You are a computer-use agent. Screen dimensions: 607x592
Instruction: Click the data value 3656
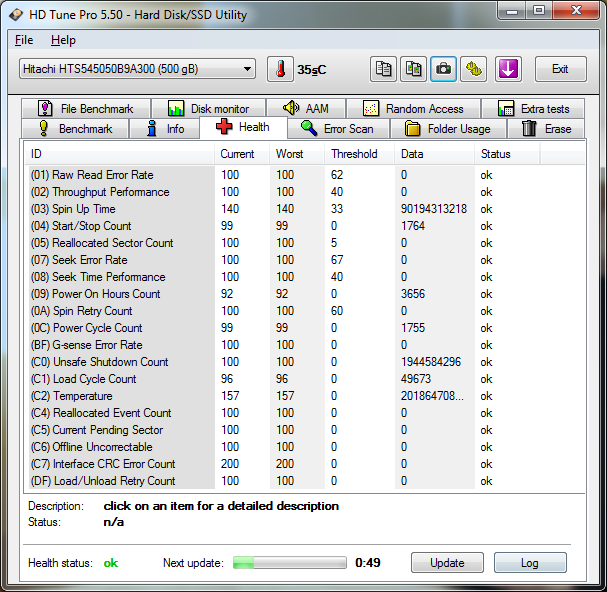click(413, 294)
